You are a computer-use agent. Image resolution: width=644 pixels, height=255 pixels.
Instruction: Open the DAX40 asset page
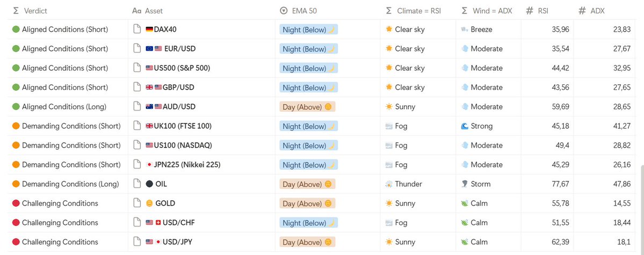click(x=165, y=29)
